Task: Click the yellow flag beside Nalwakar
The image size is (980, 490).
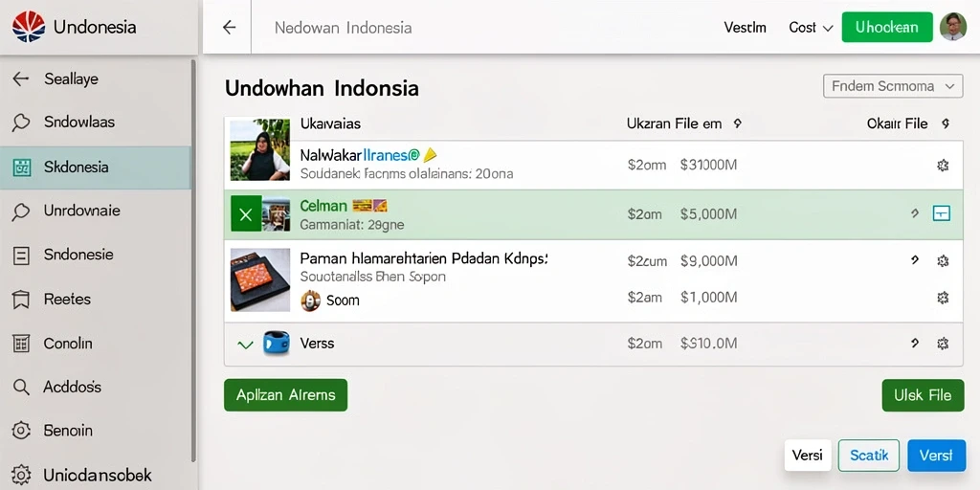Action: pyautogui.click(x=430, y=155)
